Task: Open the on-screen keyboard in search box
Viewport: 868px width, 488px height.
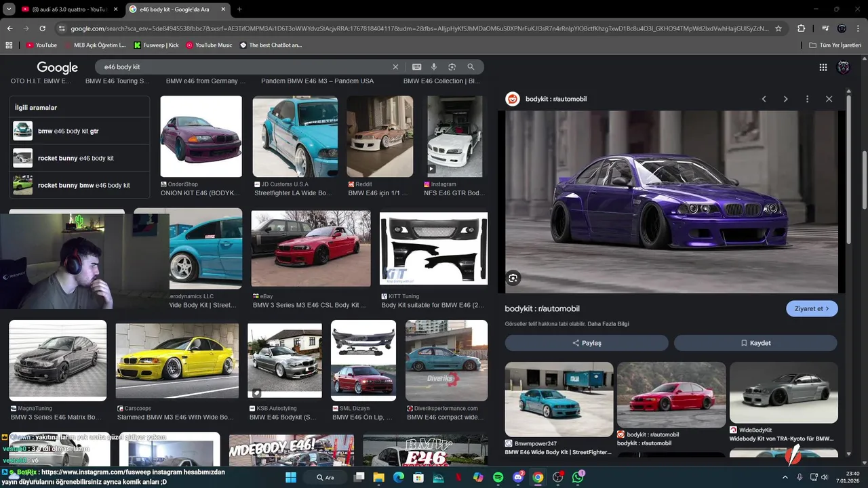Action: [x=416, y=67]
